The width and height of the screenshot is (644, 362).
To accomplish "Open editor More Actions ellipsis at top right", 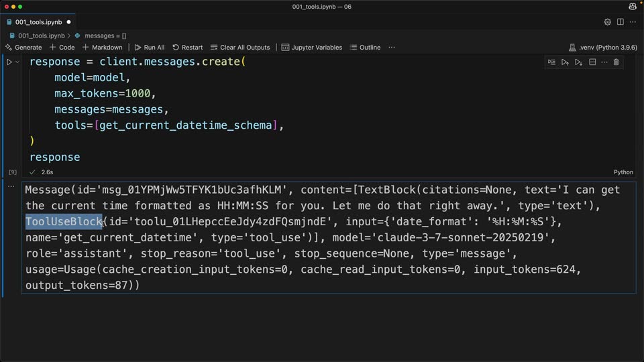I will click(x=633, y=22).
